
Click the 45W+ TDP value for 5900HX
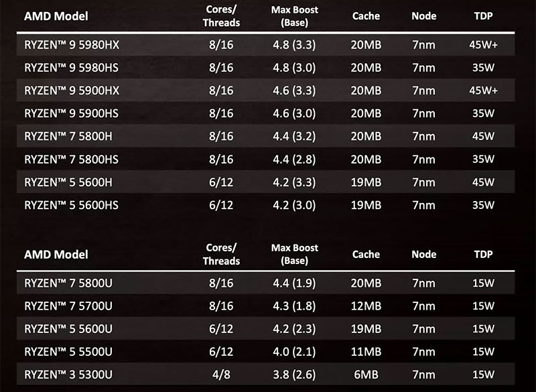483,90
